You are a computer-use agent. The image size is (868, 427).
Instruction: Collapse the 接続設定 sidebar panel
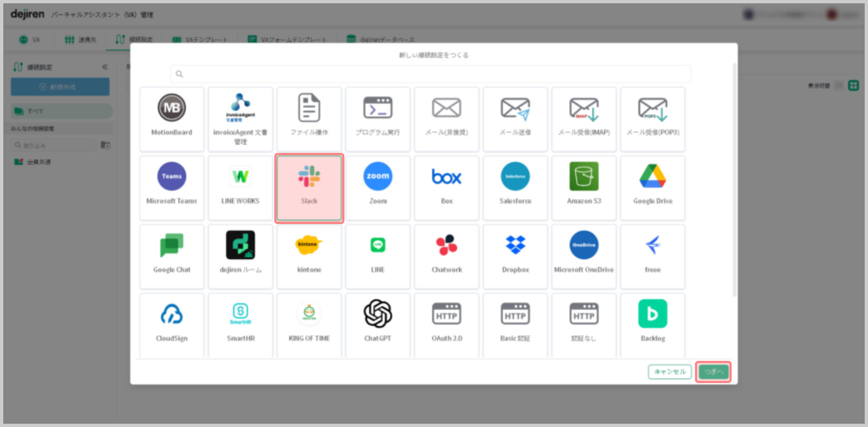[105, 67]
